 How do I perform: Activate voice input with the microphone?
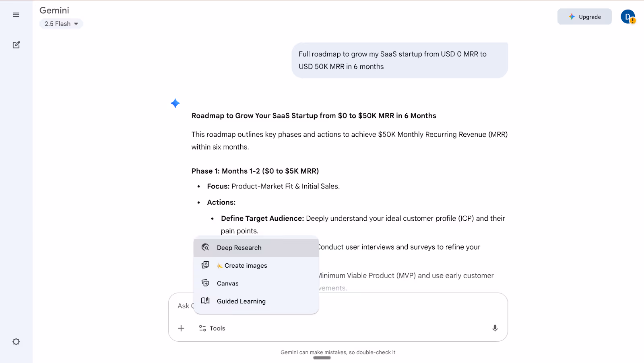[495, 328]
